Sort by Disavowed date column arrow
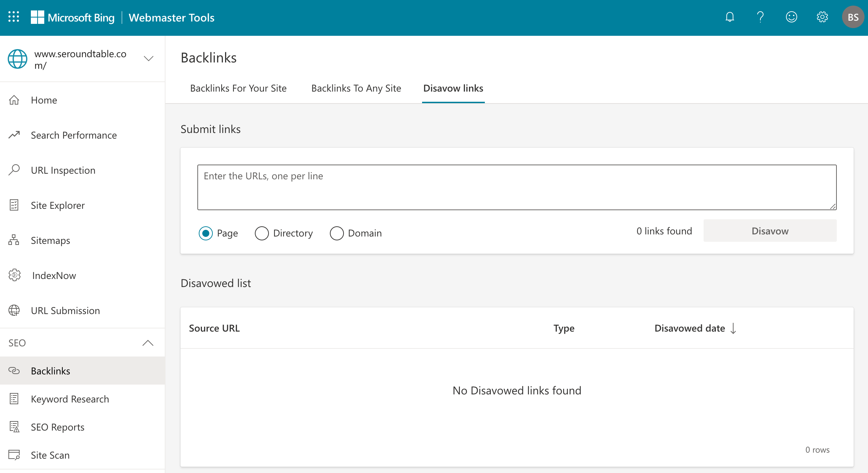This screenshot has width=868, height=473. click(x=733, y=328)
